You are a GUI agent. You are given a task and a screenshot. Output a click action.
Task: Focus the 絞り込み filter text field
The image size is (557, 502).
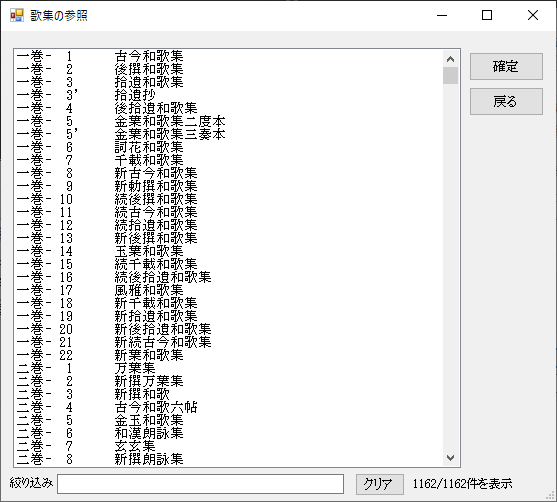200,484
